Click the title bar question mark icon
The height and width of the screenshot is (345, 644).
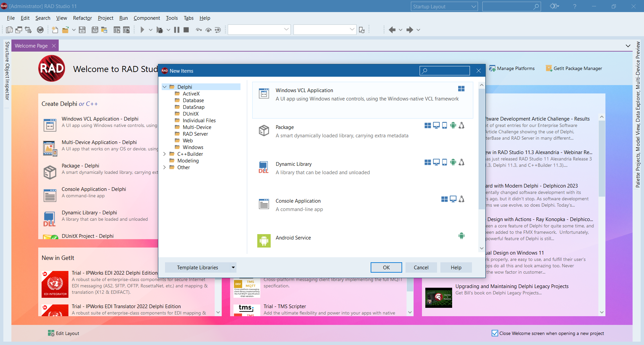(575, 6)
